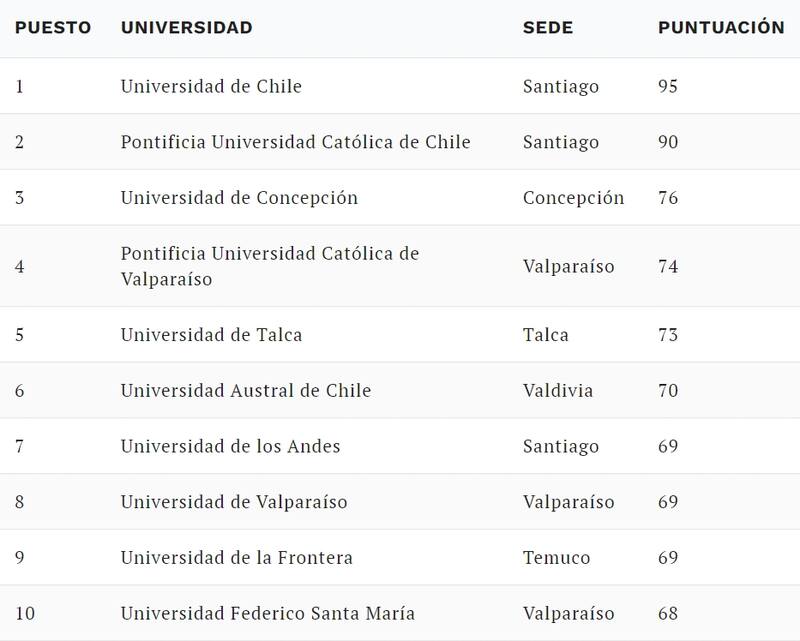Click Universidad de la Frontera
This screenshot has width=800, height=641.
[x=237, y=558]
